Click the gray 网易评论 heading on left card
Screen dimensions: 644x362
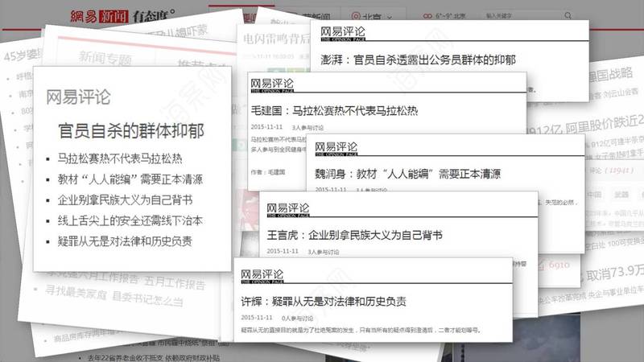[x=78, y=97]
